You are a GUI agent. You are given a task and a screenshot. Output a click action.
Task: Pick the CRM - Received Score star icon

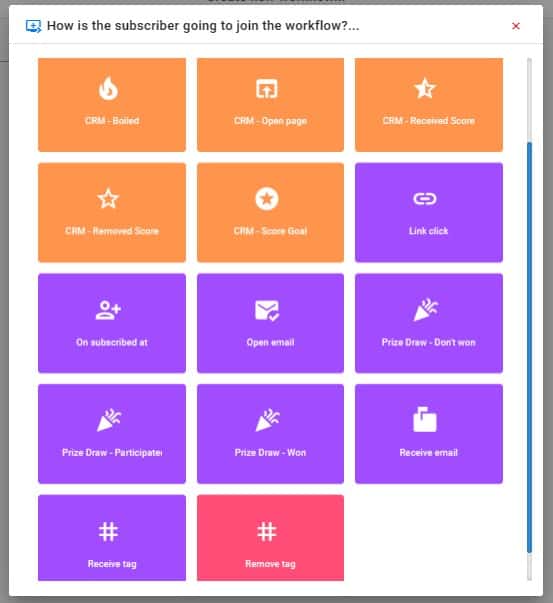click(x=425, y=88)
